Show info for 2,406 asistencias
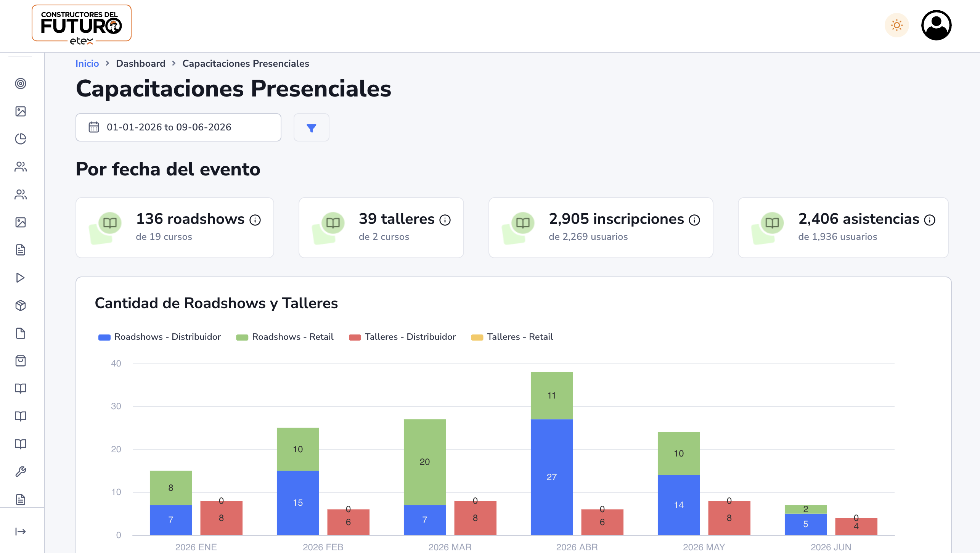 coord(930,220)
